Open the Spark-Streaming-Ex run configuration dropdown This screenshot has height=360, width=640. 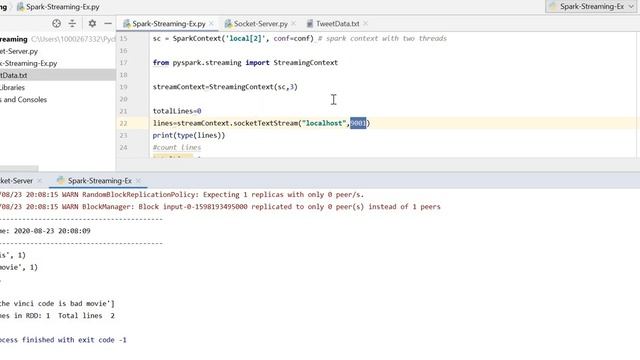coord(591,7)
